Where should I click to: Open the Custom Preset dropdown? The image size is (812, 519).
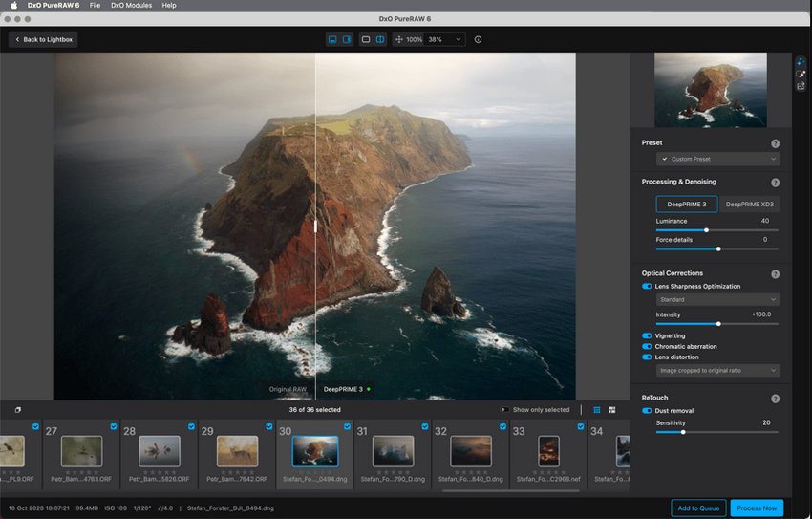coord(717,159)
